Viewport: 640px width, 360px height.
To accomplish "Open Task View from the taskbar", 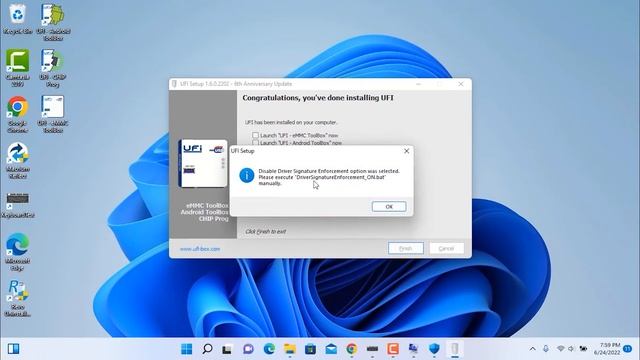I will (227, 349).
